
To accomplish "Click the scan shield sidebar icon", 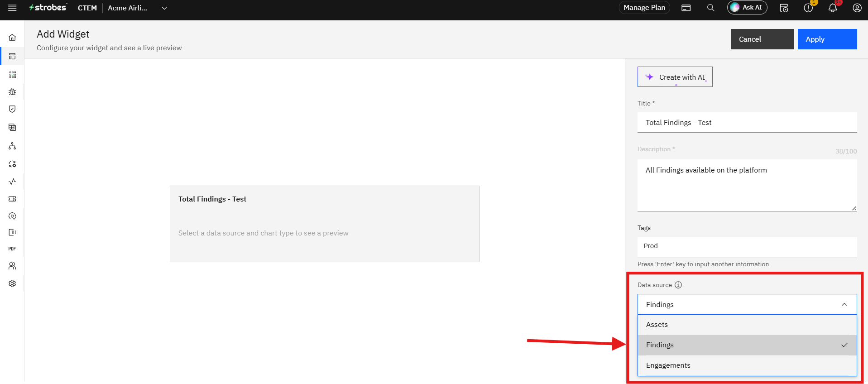I will 12,216.
